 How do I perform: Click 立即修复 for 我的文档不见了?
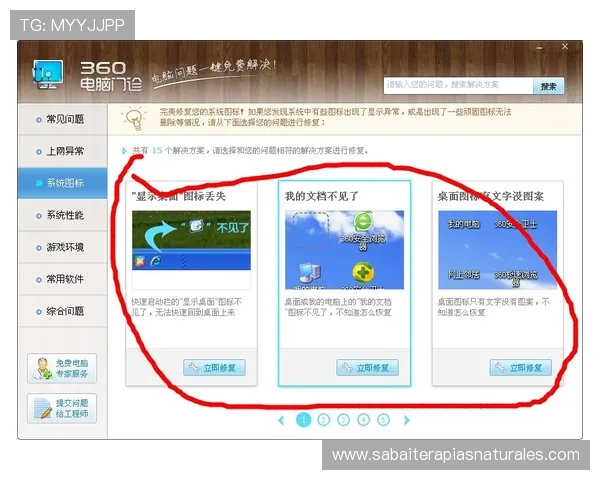367,368
